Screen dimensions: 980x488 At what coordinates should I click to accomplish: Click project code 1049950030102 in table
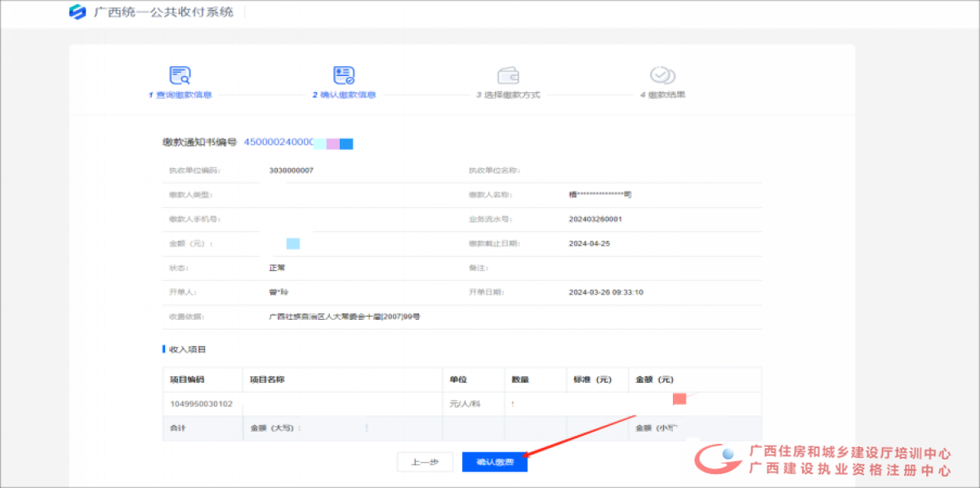201,404
